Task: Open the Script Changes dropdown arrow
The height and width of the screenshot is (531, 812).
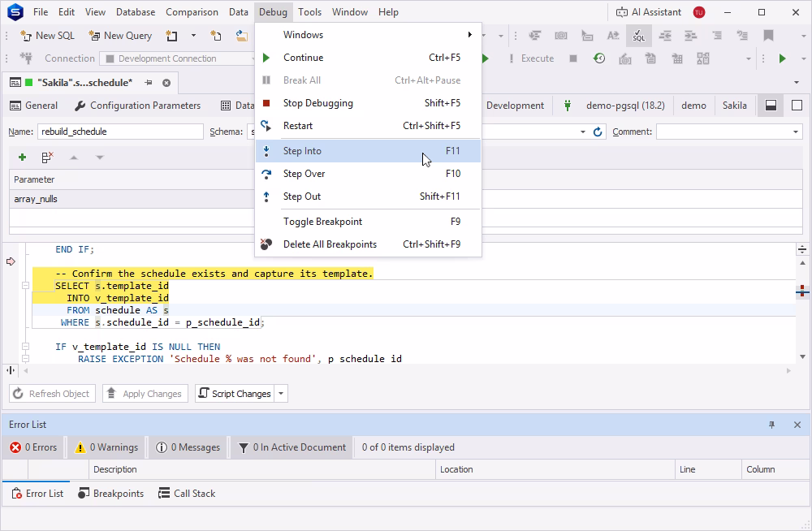Action: click(281, 394)
